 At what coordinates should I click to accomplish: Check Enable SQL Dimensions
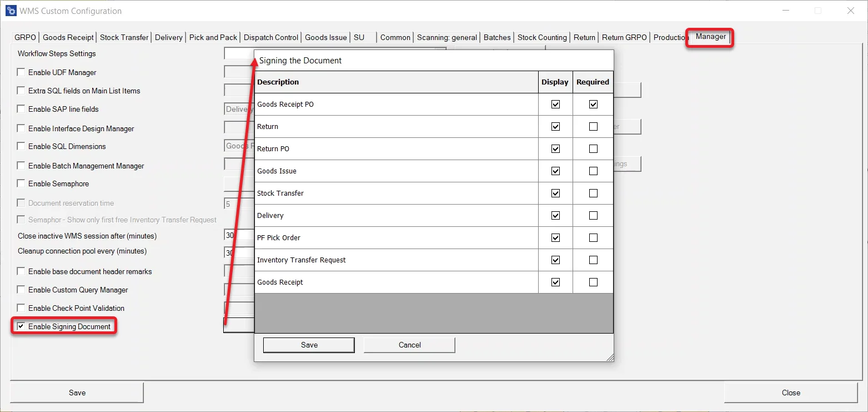(x=21, y=146)
